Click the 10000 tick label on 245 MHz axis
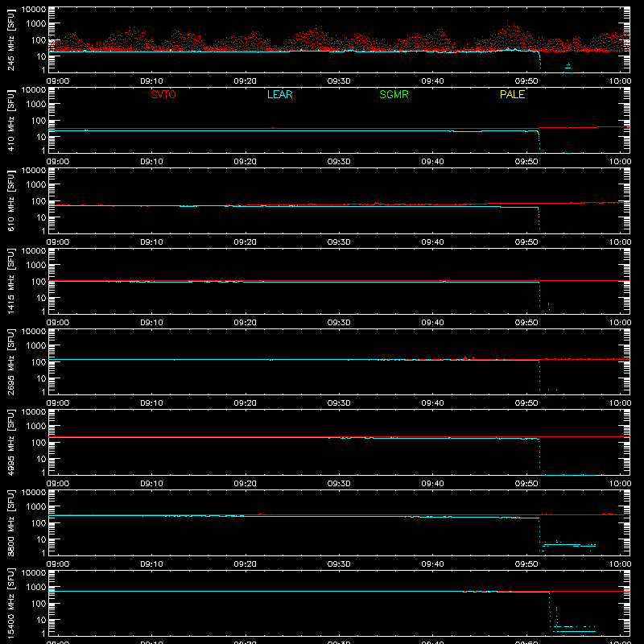The image size is (644, 644). (34, 10)
